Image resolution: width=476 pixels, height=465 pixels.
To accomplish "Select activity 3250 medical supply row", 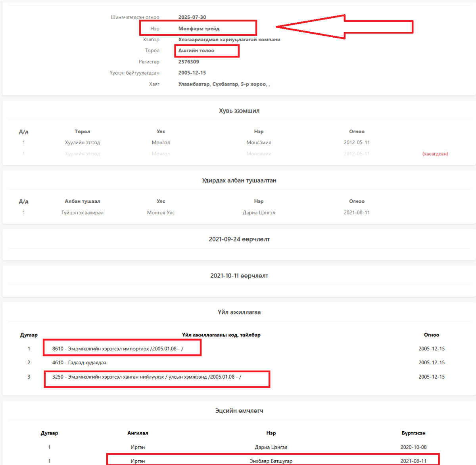I will tap(147, 377).
